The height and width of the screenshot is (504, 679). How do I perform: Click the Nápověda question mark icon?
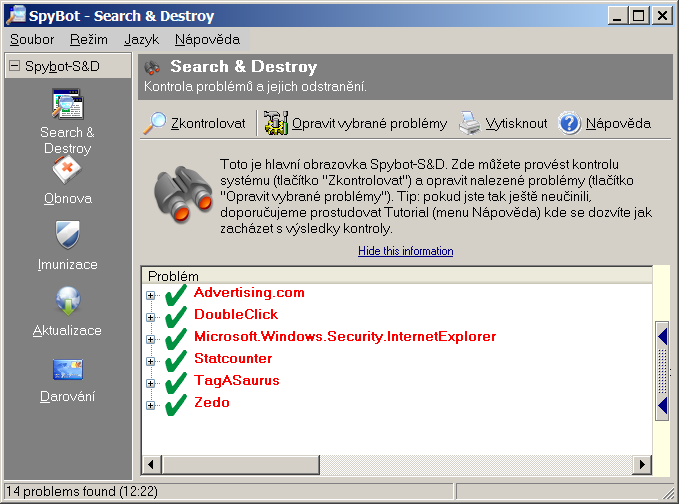pyautogui.click(x=569, y=123)
